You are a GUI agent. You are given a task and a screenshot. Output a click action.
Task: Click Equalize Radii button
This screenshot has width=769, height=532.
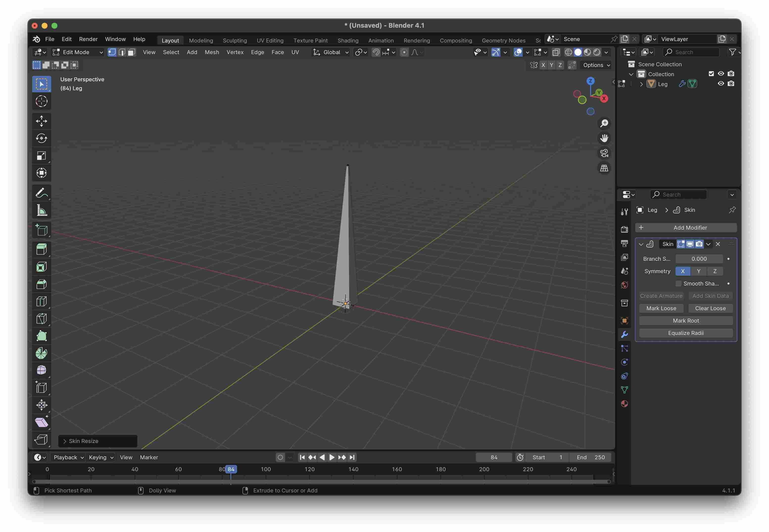(x=686, y=333)
